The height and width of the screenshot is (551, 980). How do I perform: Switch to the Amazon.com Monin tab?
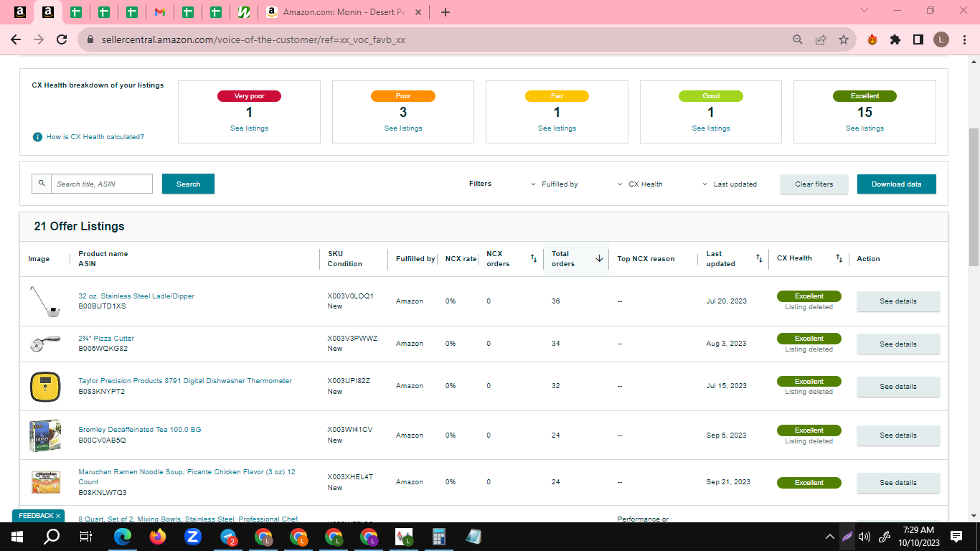344,12
